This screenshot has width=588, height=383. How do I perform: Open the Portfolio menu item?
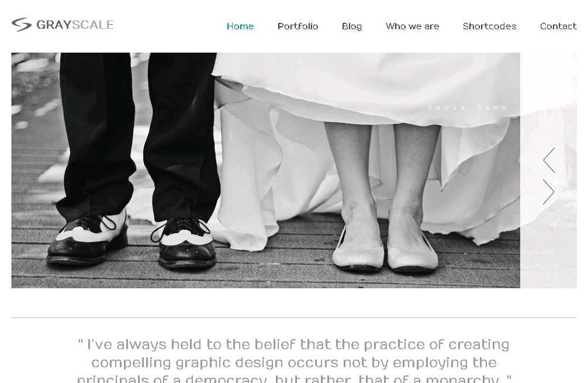coord(298,26)
